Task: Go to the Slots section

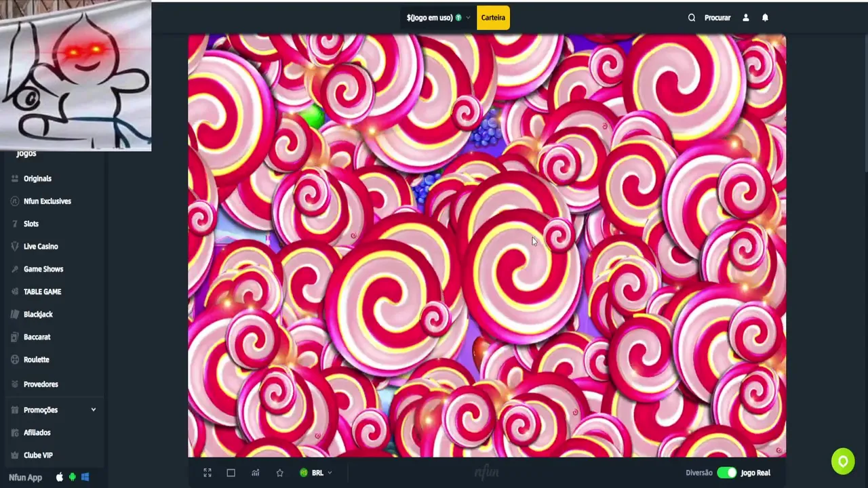Action: (31, 224)
